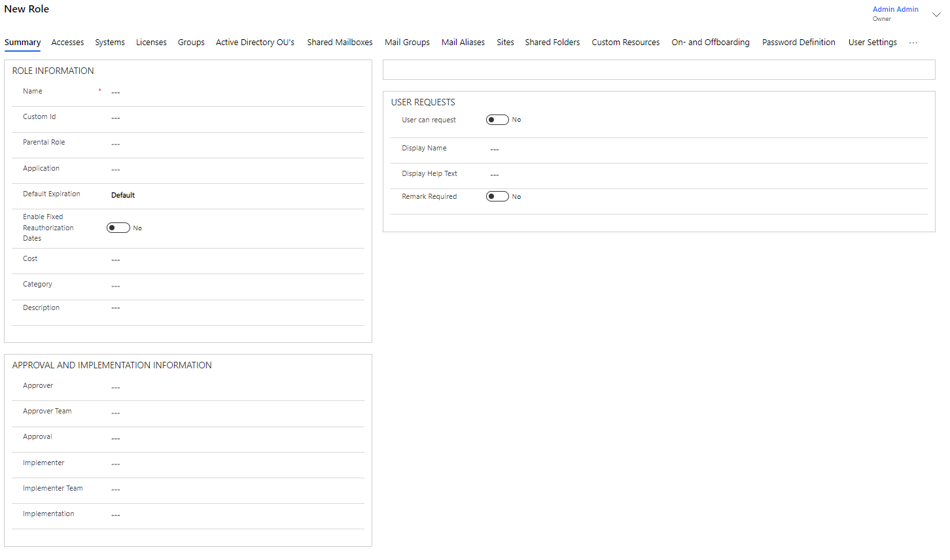Enable the User can request toggle
The width and height of the screenshot is (950, 560).
(497, 120)
